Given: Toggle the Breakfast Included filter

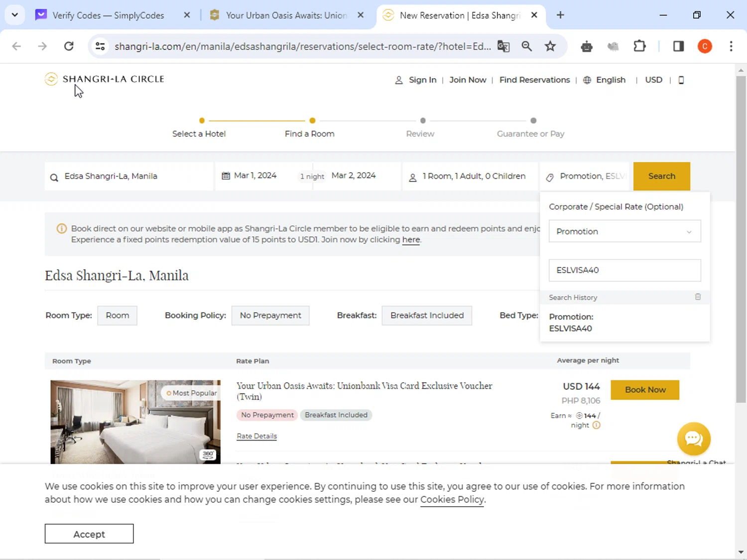Looking at the screenshot, I should click(427, 316).
